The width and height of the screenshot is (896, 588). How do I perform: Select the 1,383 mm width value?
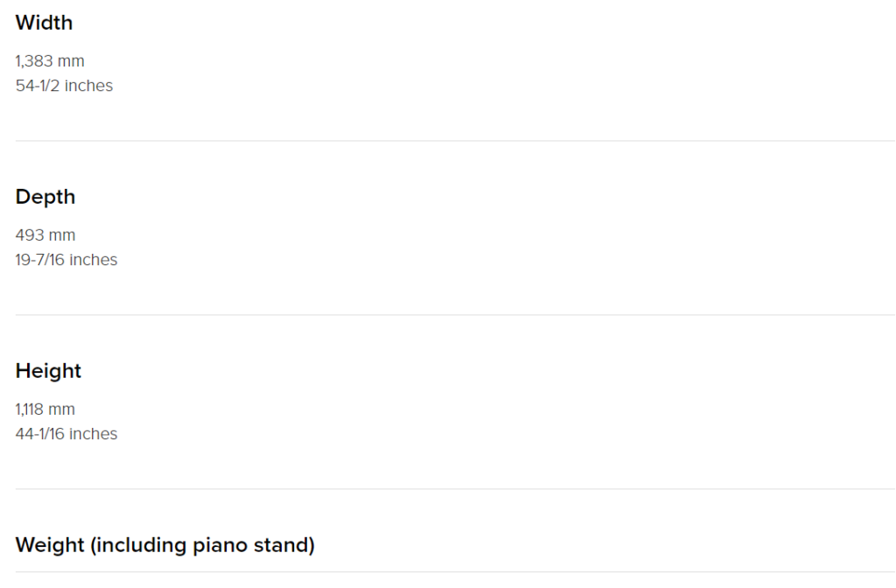click(50, 61)
